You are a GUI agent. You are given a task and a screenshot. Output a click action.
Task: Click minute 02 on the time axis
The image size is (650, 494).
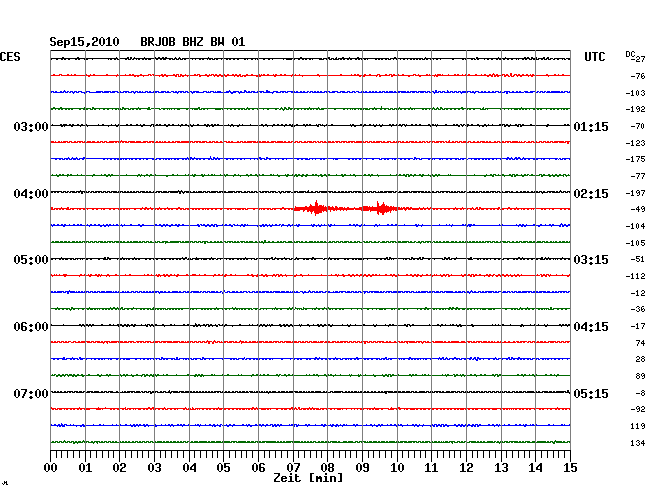(x=119, y=468)
